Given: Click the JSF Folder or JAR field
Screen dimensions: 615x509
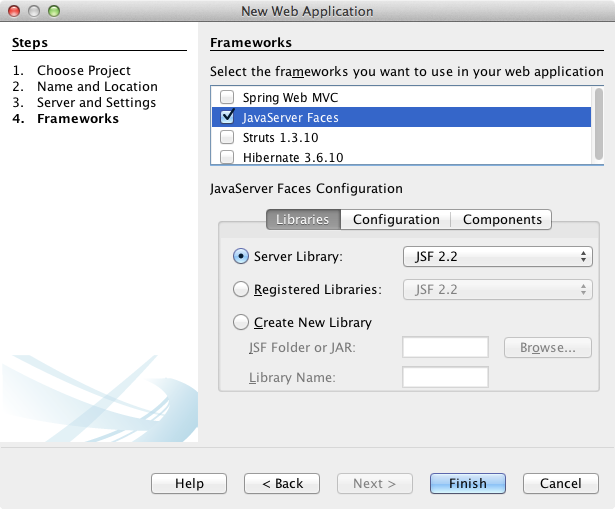Looking at the screenshot, I should pos(445,347).
